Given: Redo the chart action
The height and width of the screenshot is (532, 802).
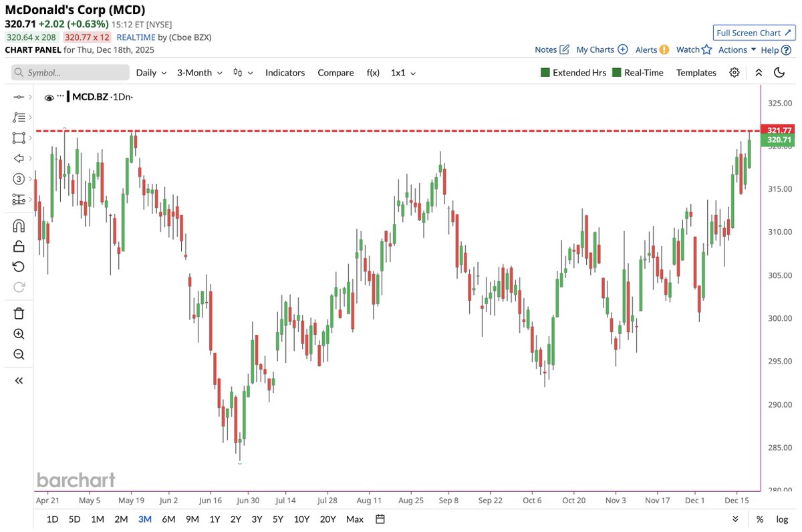Looking at the screenshot, I should (19, 287).
